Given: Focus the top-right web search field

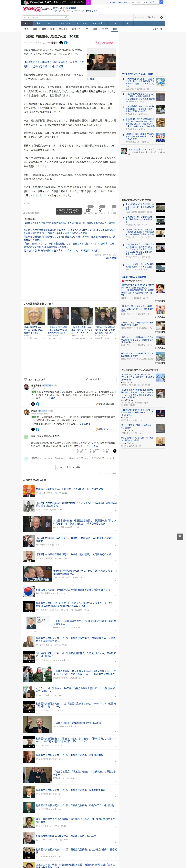Looking at the screenshot, I should tap(145, 2).
